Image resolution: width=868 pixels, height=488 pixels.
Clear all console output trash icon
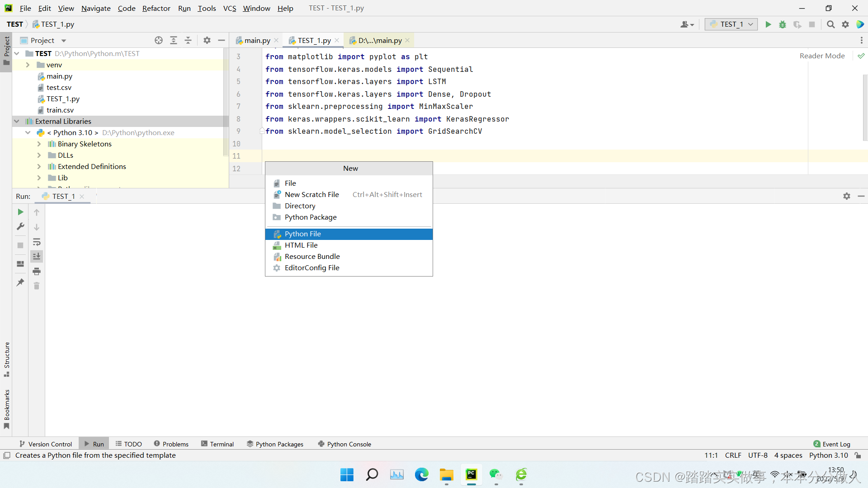pos(37,286)
